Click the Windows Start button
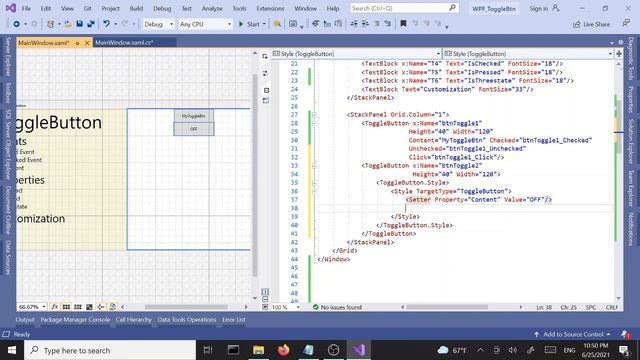Image resolution: width=640 pixels, height=360 pixels. click(x=12, y=350)
